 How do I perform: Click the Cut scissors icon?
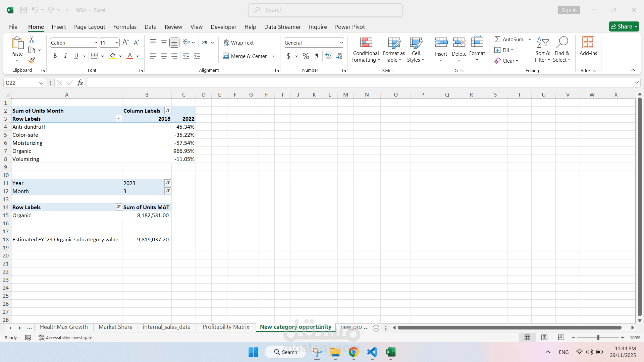click(x=32, y=40)
